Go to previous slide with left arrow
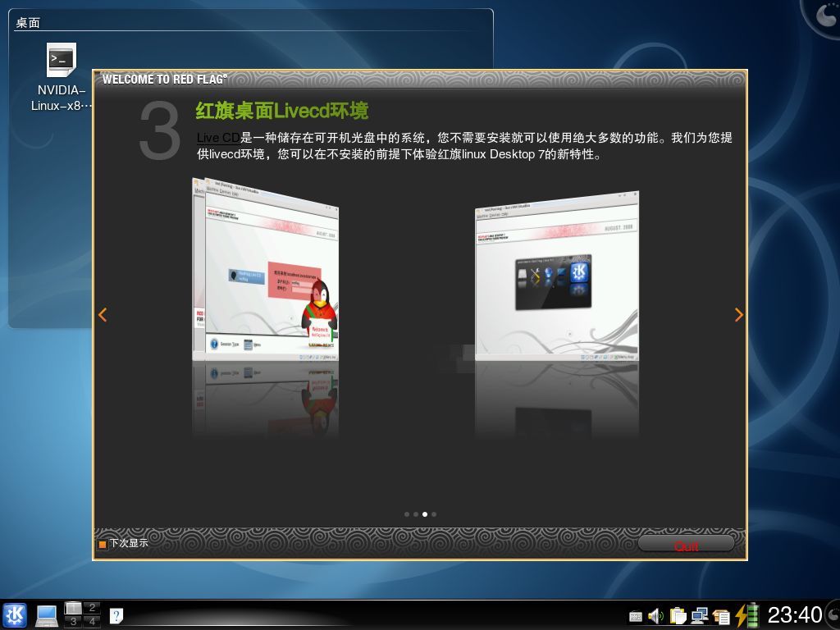 click(x=103, y=315)
